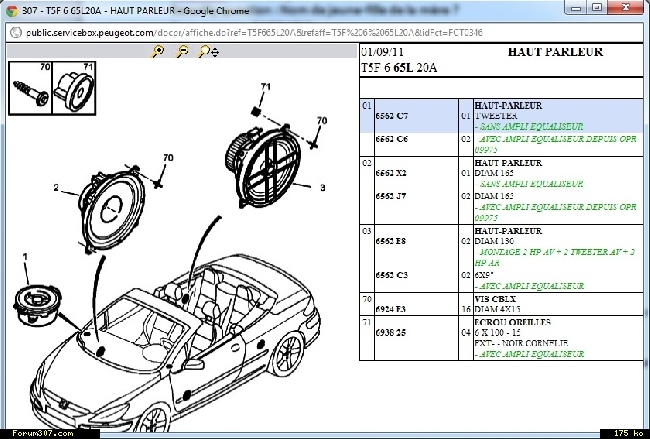Click the address bar with the servicebox URL

325,33
